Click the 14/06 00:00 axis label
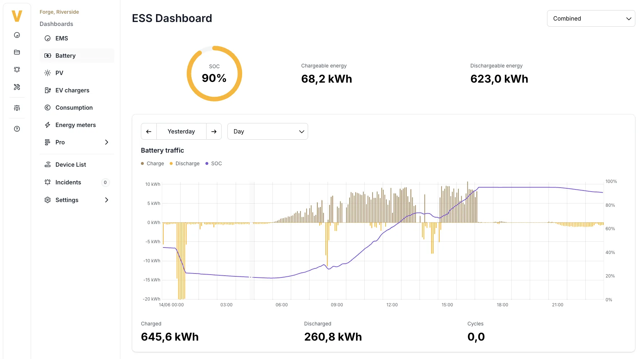644x359 pixels. (x=171, y=305)
